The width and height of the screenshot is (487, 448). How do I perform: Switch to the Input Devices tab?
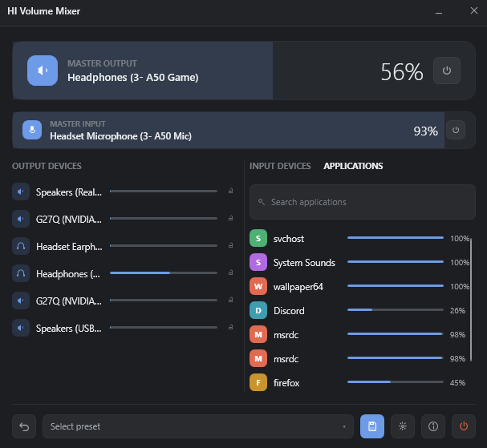click(x=280, y=166)
